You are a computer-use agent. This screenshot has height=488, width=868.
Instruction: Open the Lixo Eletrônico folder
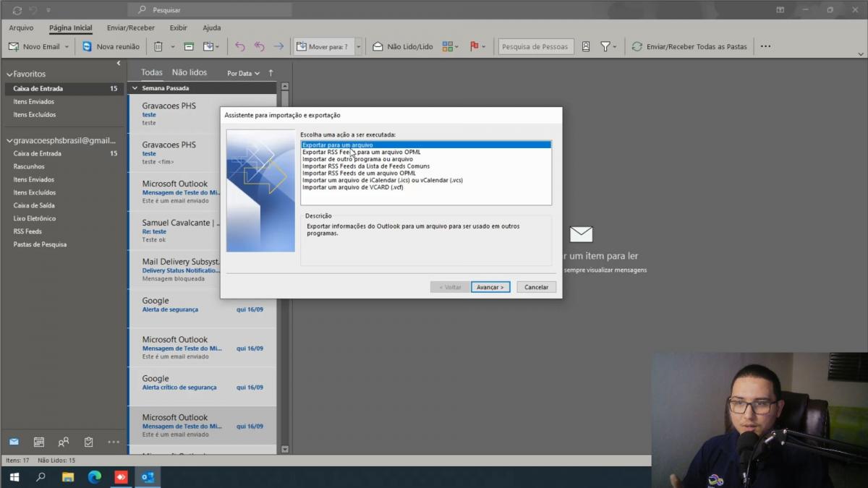pyautogui.click(x=34, y=218)
